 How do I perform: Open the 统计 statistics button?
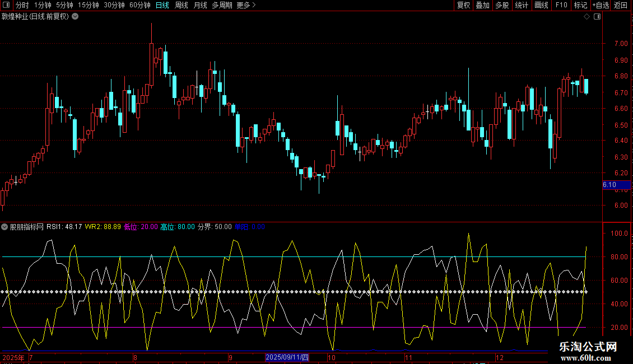pyautogui.click(x=522, y=5)
